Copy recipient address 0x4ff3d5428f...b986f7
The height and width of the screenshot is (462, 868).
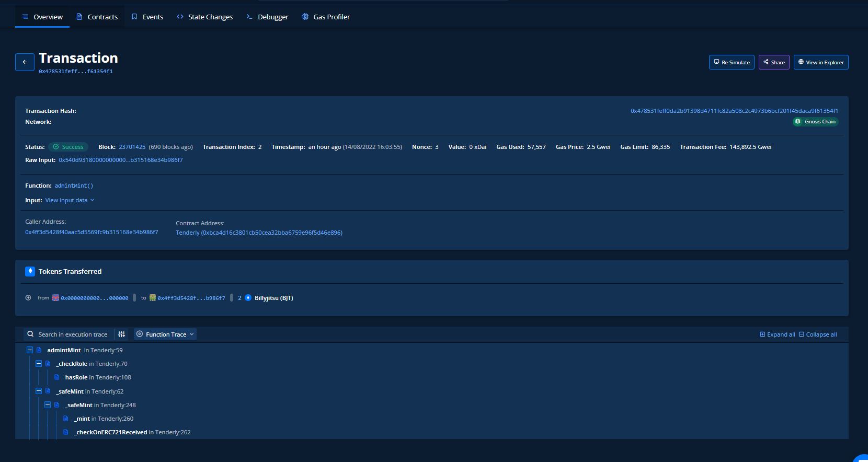(232, 298)
